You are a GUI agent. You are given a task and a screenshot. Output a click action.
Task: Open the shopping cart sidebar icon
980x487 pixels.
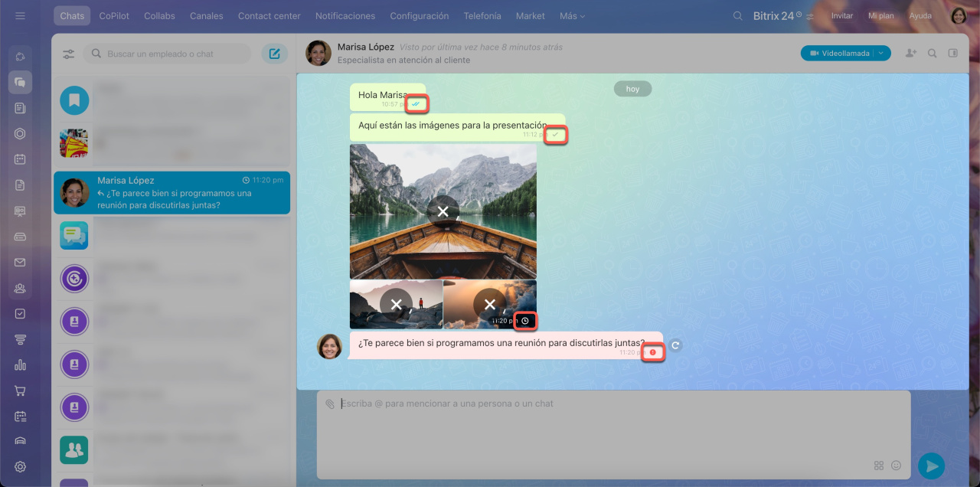20,391
